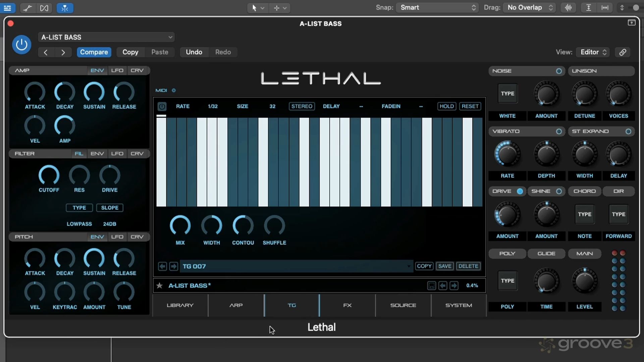Open the Snap mode dropdown

click(437, 7)
